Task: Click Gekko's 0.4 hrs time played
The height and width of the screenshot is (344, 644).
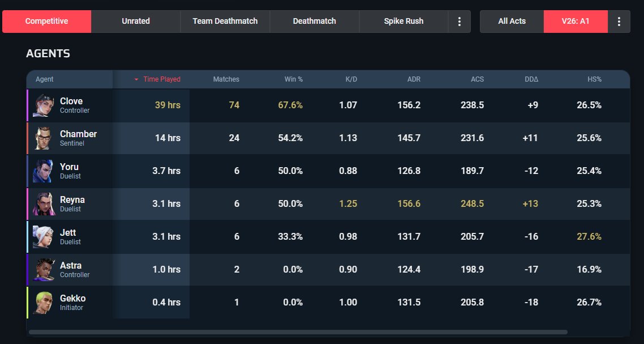Action: coord(166,303)
